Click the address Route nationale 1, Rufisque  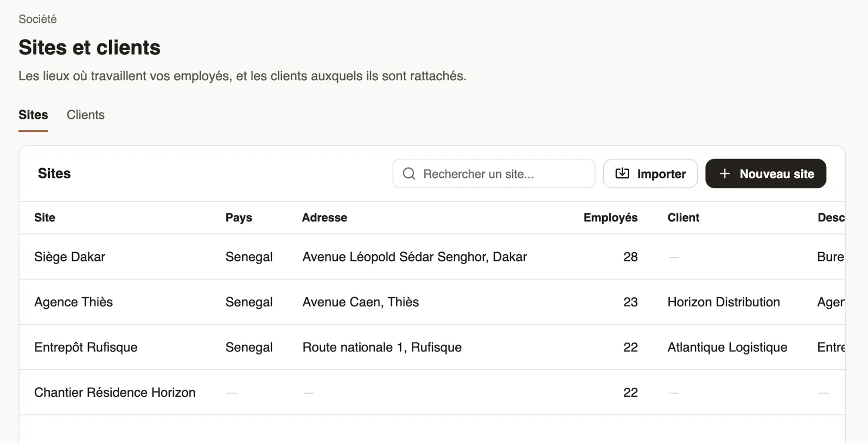382,347
